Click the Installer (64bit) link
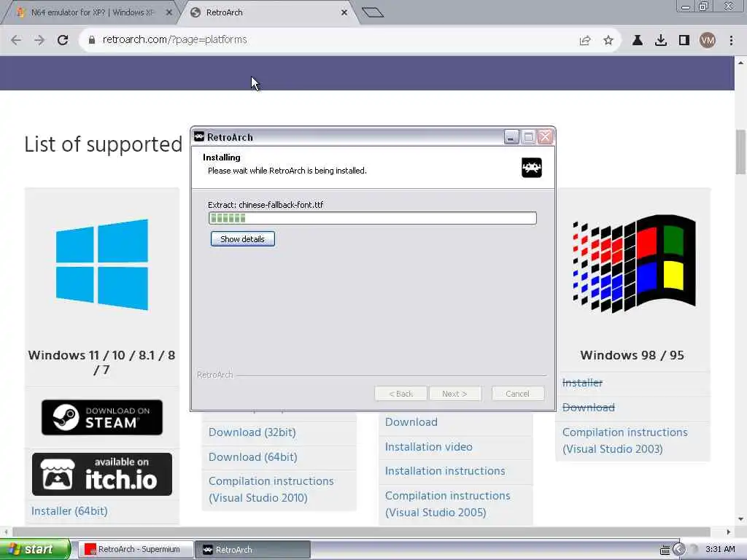 [x=69, y=511]
